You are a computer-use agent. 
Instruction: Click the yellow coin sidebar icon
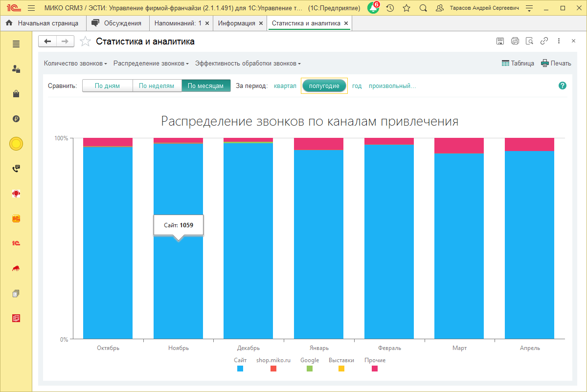16,144
